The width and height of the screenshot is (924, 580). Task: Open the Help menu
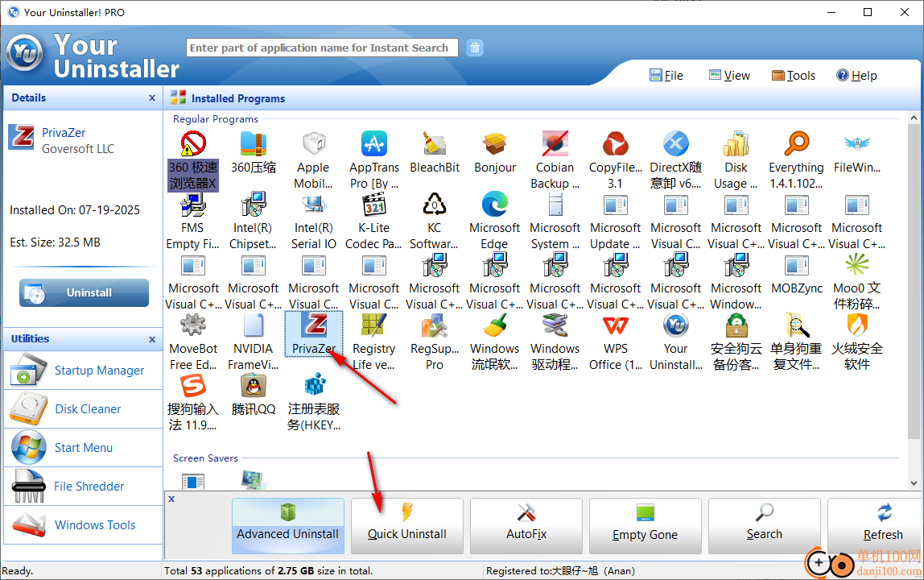point(857,76)
